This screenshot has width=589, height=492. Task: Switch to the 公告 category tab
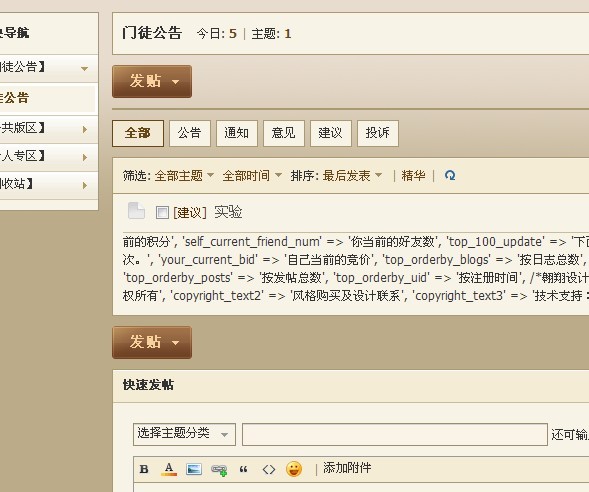[x=190, y=133]
